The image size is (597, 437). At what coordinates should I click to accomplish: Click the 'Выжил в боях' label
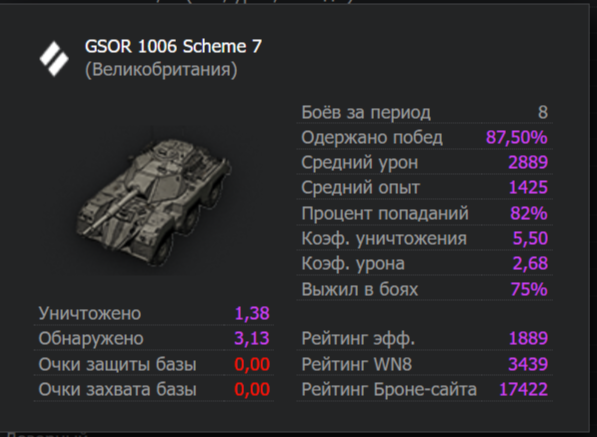[x=360, y=289]
